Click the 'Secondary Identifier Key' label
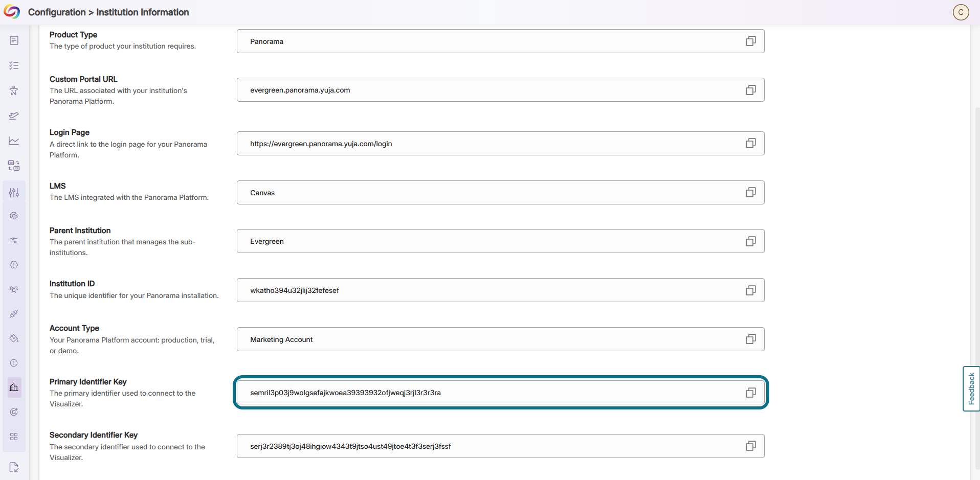The width and height of the screenshot is (980, 480). pos(94,435)
